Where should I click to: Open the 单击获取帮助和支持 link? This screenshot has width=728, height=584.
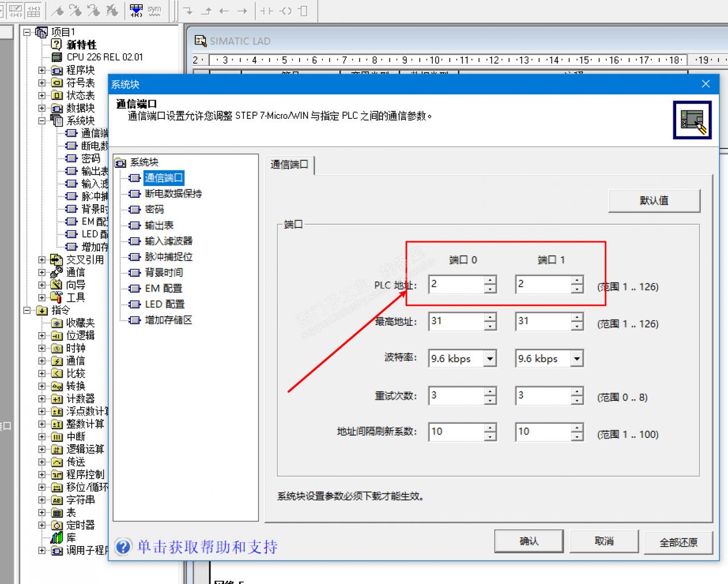(x=207, y=547)
